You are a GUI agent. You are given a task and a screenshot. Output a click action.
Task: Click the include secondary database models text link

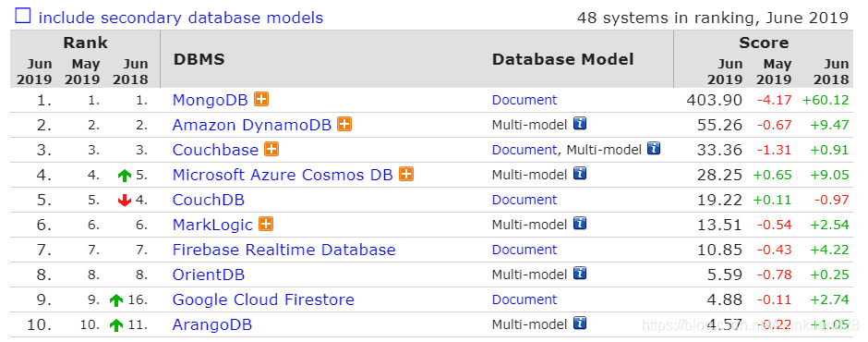click(x=180, y=18)
